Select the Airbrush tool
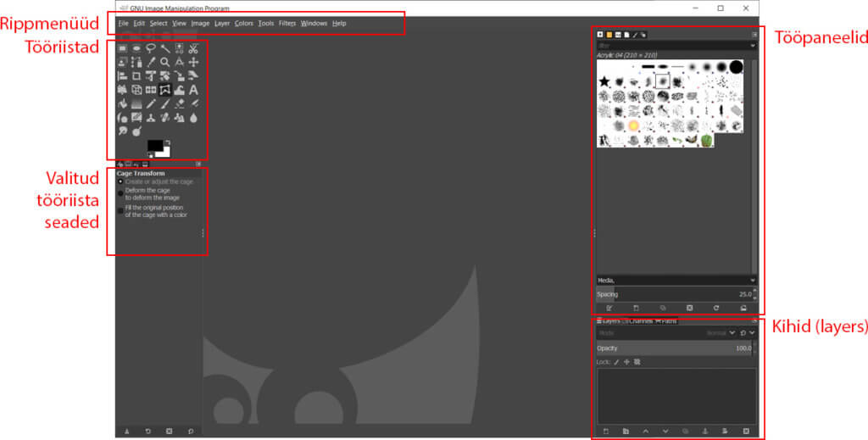This screenshot has width=868, height=440. tap(193, 103)
